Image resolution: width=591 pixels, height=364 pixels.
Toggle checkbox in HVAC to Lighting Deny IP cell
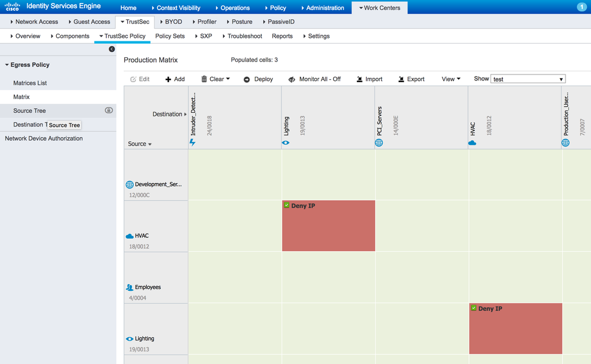click(x=287, y=205)
